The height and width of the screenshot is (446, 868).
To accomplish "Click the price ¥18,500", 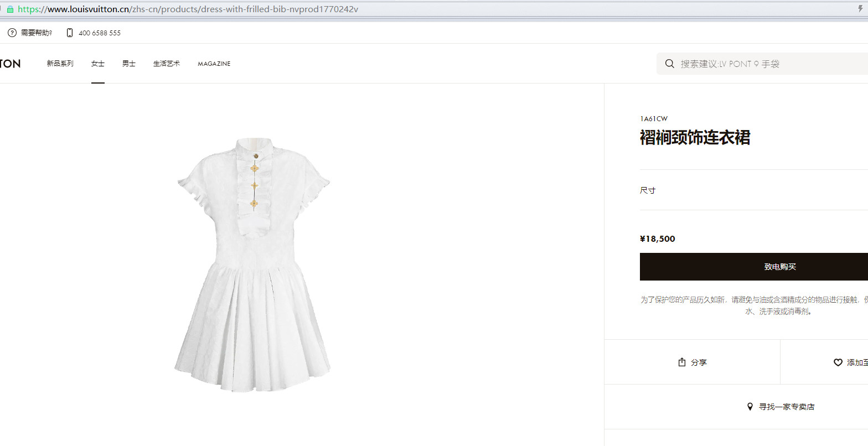I will point(658,239).
